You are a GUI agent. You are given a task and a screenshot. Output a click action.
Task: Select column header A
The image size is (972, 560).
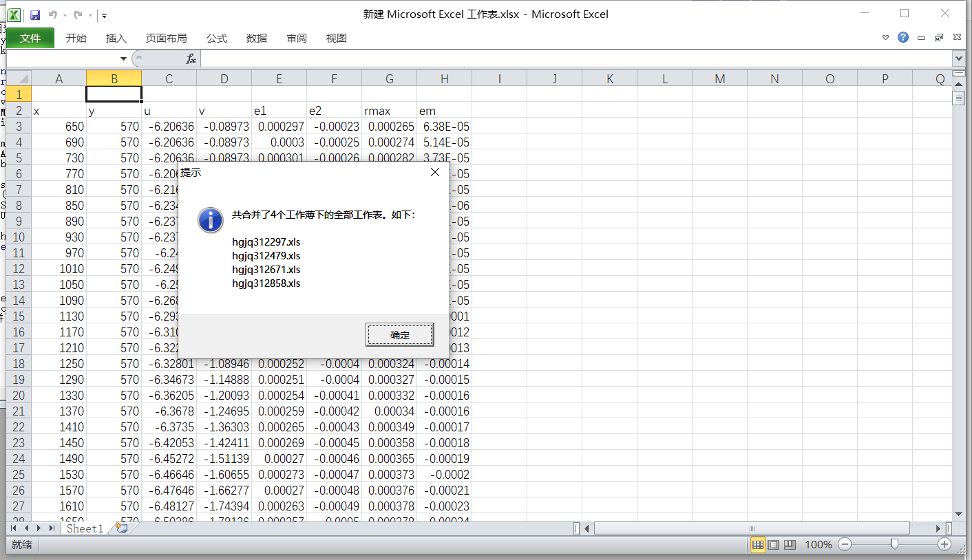59,78
